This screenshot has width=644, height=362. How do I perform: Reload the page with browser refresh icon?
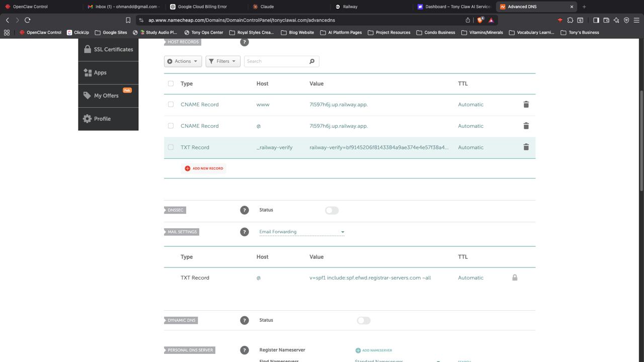pos(28,20)
